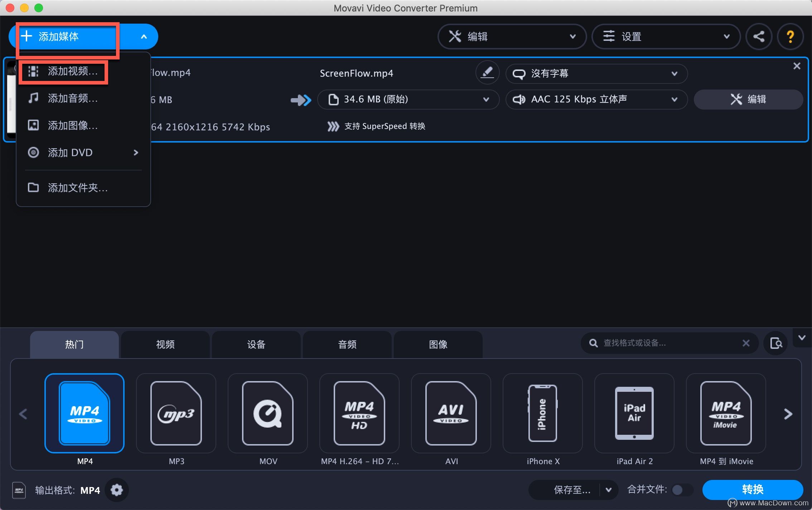Click the Edit (编辑) button in file row
Screen dimensions: 812x510
[748, 100]
